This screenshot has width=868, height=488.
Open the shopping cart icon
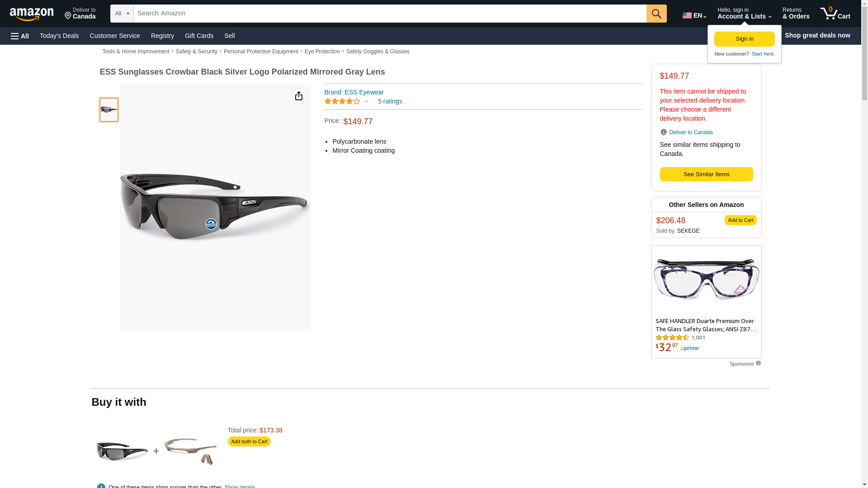point(835,14)
